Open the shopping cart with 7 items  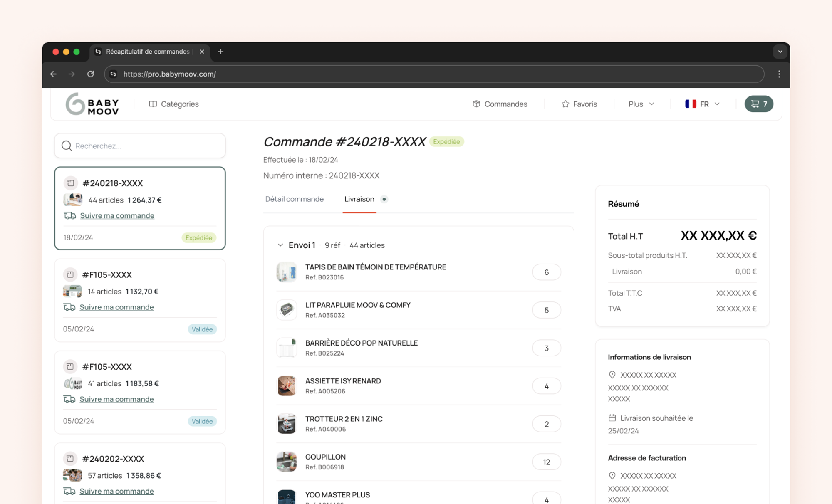pyautogui.click(x=758, y=104)
